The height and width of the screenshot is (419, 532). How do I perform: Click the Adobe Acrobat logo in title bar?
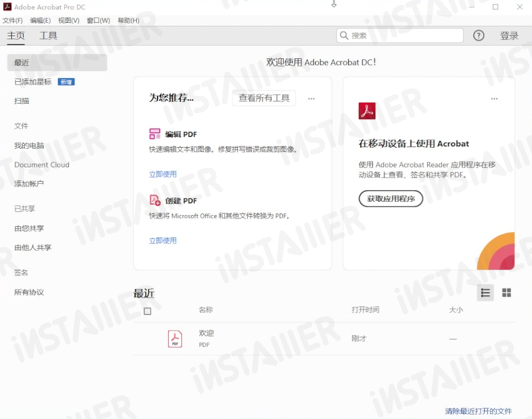pyautogui.click(x=7, y=7)
